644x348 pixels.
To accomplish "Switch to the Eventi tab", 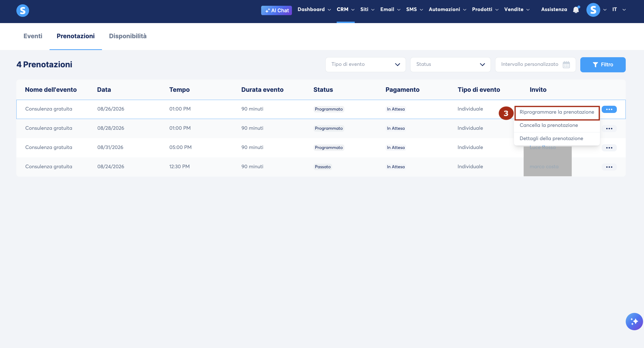I will click(x=33, y=36).
